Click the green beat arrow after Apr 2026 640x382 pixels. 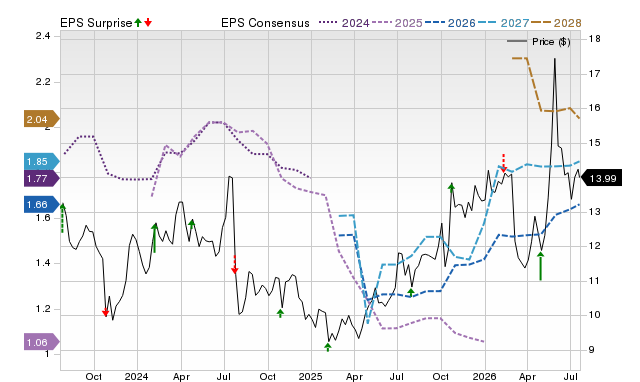540,266
